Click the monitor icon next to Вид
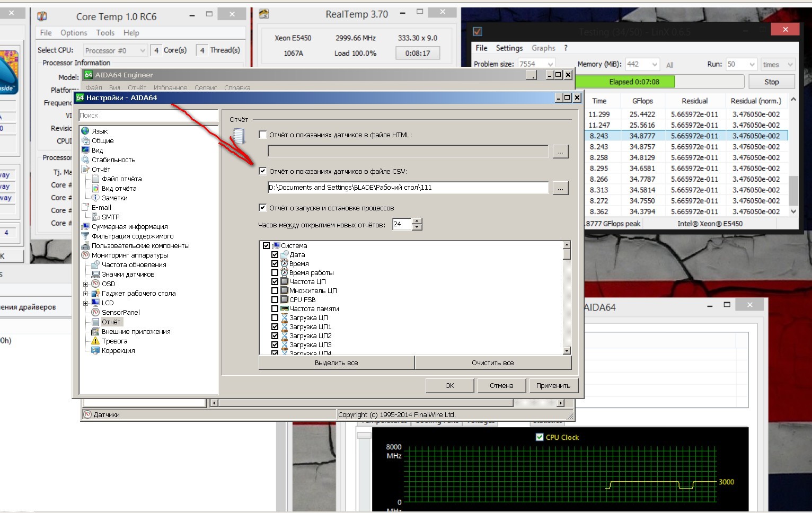The height and width of the screenshot is (513, 812). coord(85,150)
